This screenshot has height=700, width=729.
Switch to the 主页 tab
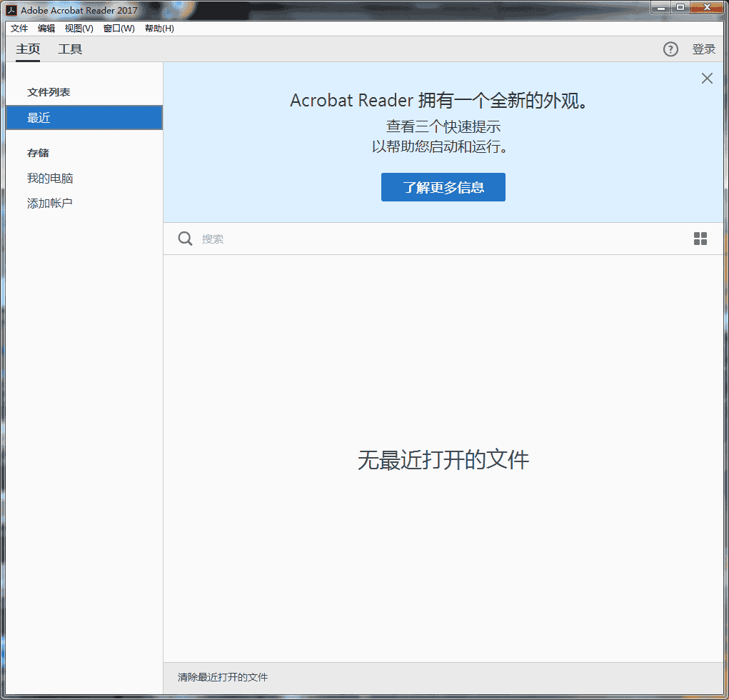pos(28,49)
